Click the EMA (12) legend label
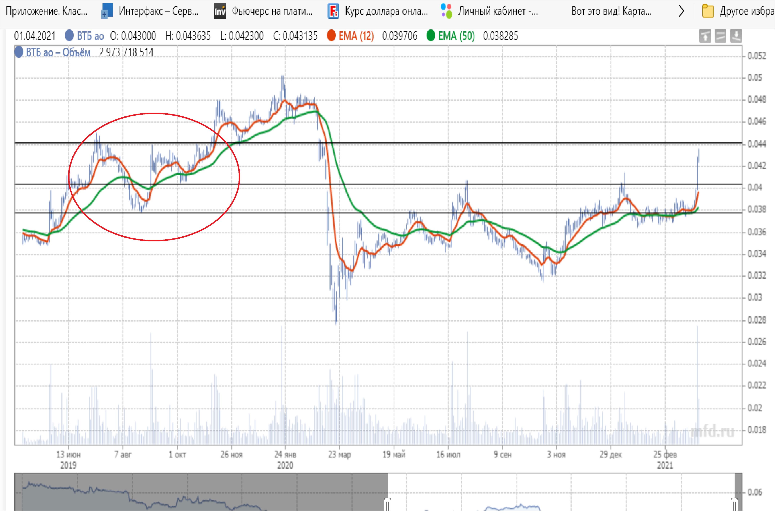776x532 pixels. [356, 36]
